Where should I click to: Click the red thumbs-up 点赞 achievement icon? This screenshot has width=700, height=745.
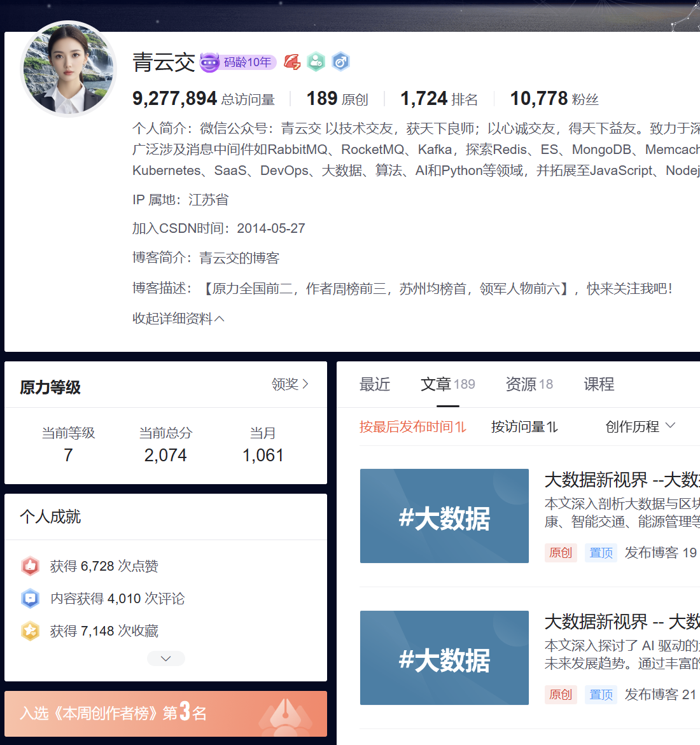(x=31, y=566)
